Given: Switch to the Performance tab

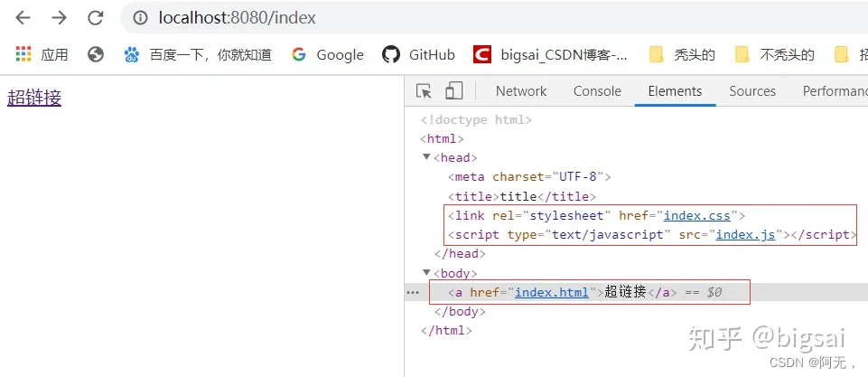Looking at the screenshot, I should point(835,91).
